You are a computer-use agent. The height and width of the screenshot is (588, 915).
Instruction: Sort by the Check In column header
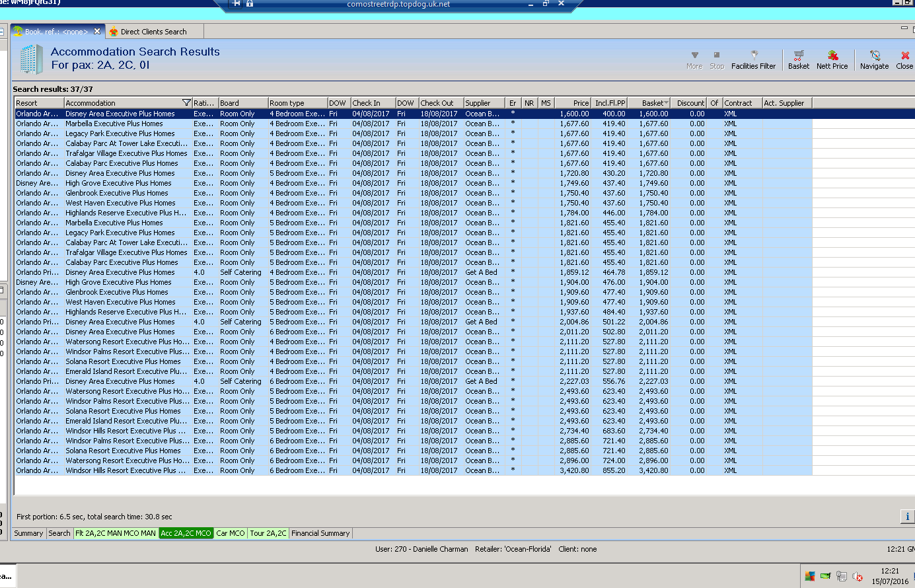(x=373, y=103)
